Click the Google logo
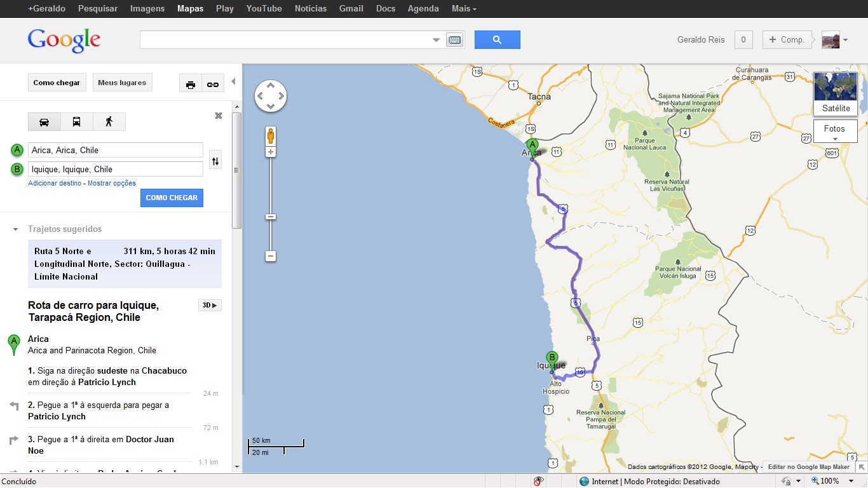 point(64,40)
